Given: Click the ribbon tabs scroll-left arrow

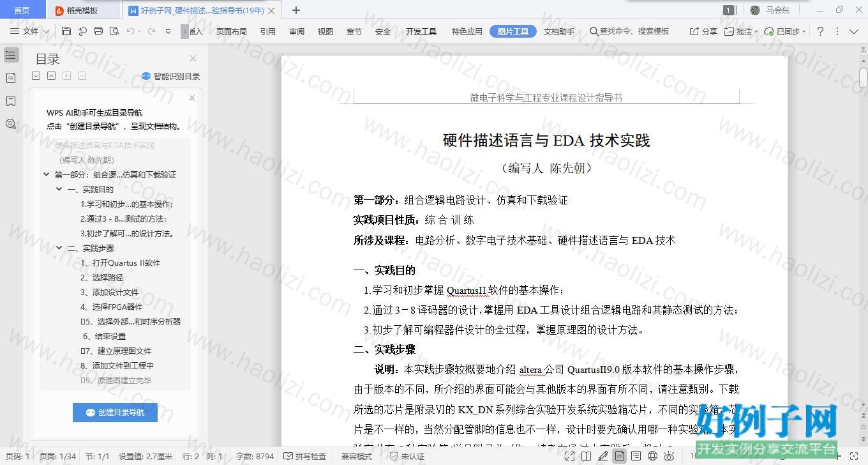Looking at the screenshot, I should pos(185,31).
